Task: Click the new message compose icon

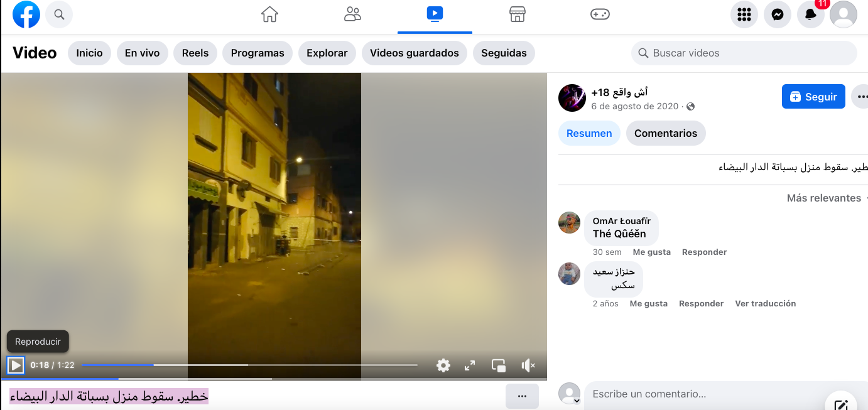Action: 841,404
